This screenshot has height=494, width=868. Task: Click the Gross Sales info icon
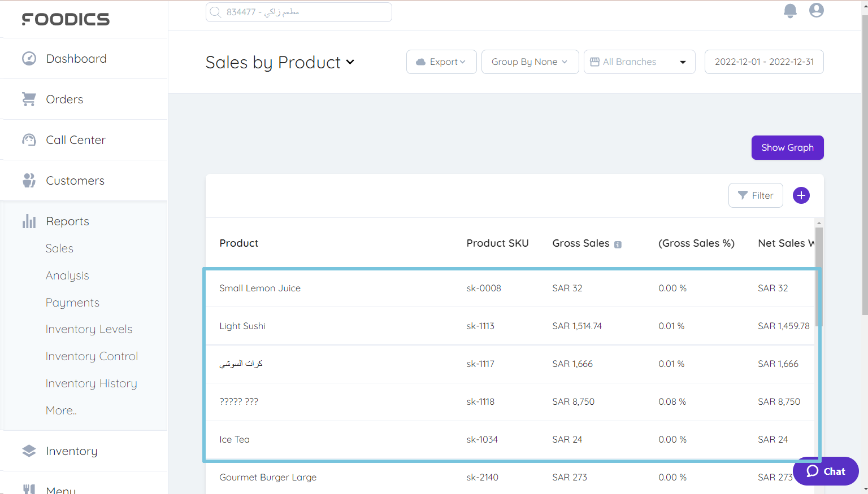[618, 244]
